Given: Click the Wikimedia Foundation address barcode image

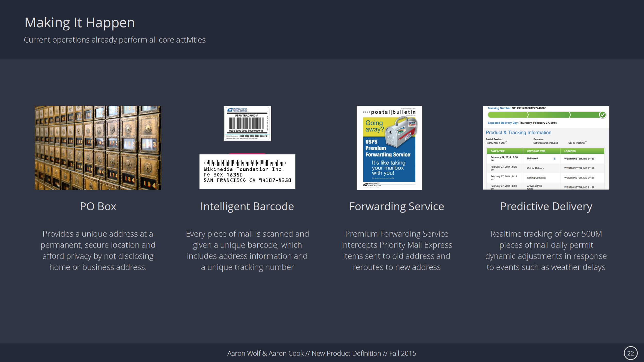Looking at the screenshot, I should click(x=247, y=171).
